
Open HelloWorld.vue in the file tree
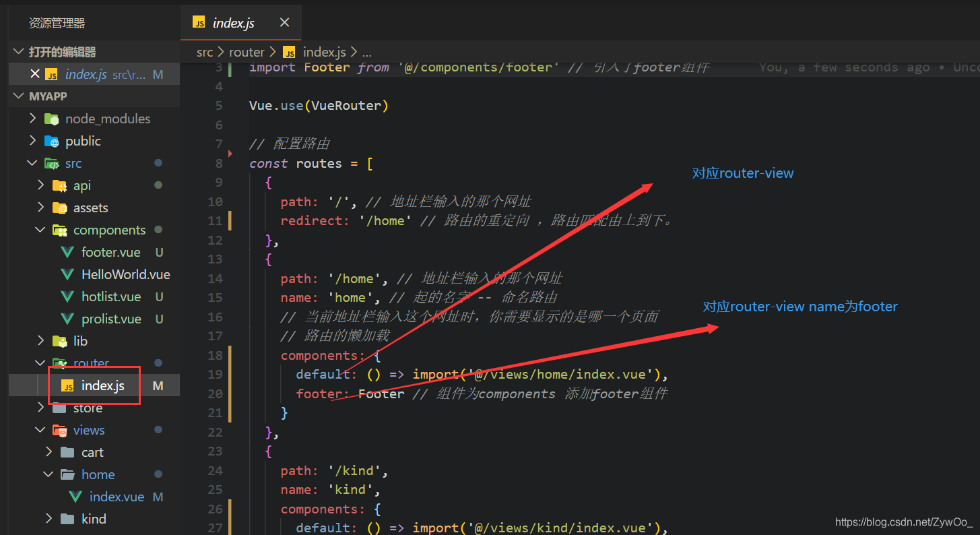pos(126,275)
